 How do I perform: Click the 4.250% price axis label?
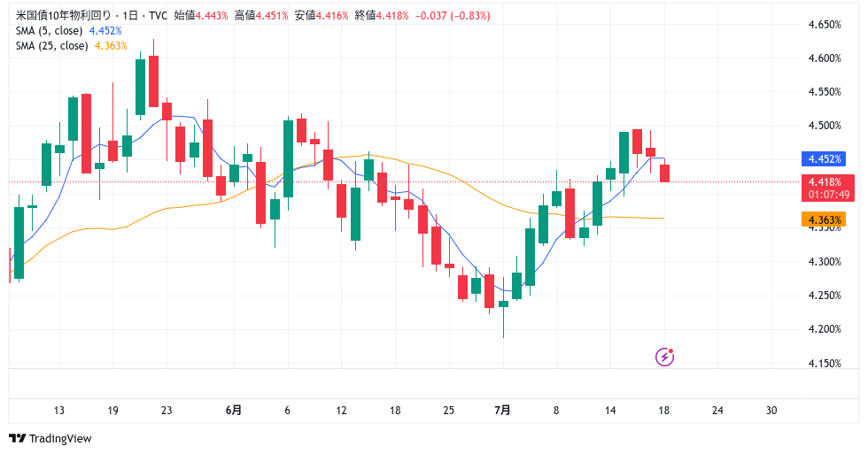825,296
